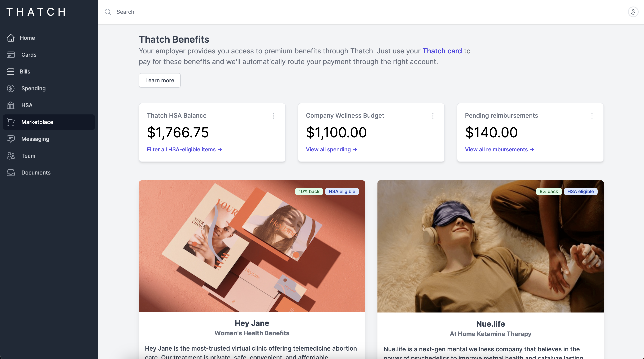Viewport: 644px width, 359px height.
Task: Open Company Wellness Budget options menu
Action: click(x=433, y=116)
